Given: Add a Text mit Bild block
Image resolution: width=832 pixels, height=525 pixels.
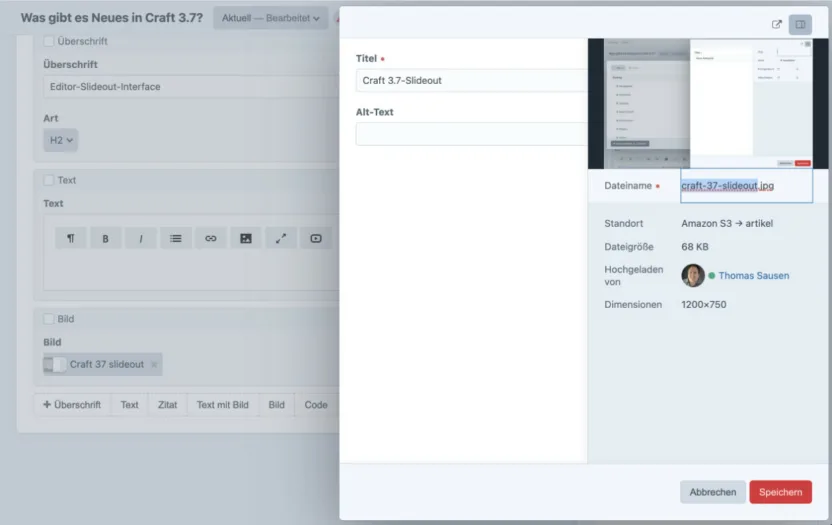Looking at the screenshot, I should [223, 404].
